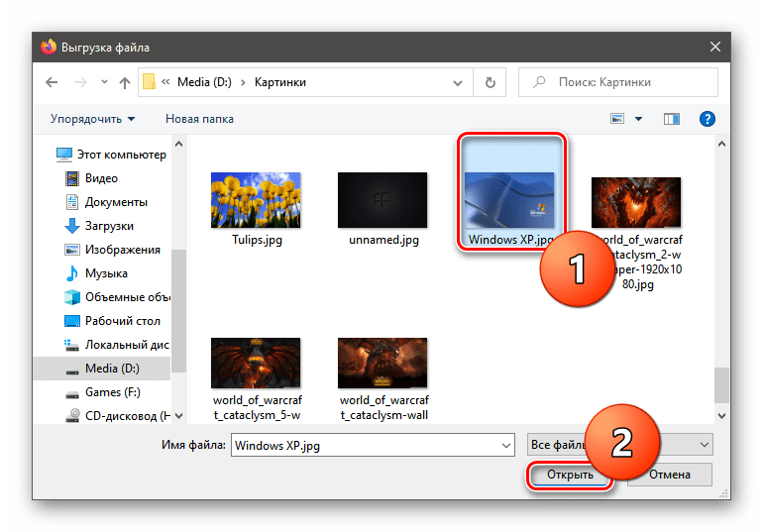Click the Открыть button

coord(570,475)
